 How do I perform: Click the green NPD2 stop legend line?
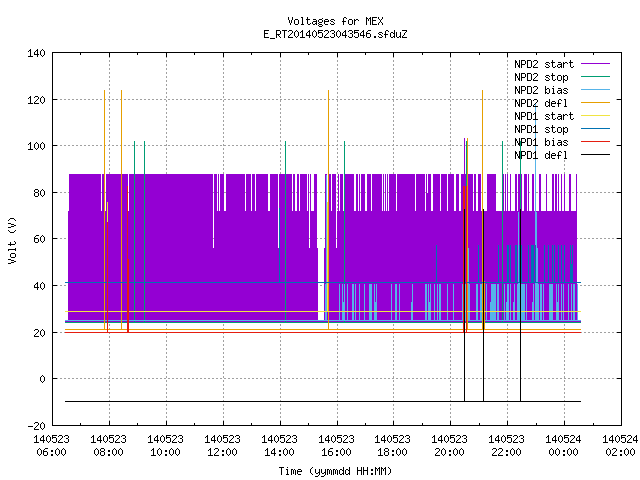(595, 77)
